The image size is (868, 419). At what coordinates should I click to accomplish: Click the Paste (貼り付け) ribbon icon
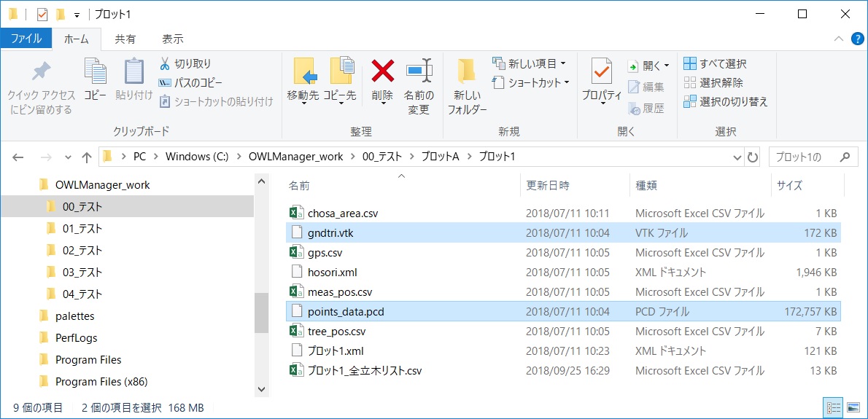point(133,72)
